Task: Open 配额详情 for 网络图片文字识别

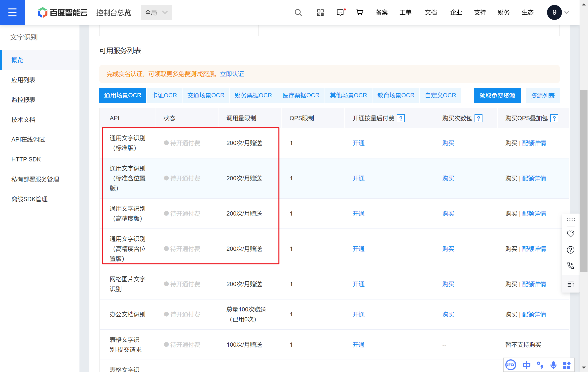Action: click(534, 284)
